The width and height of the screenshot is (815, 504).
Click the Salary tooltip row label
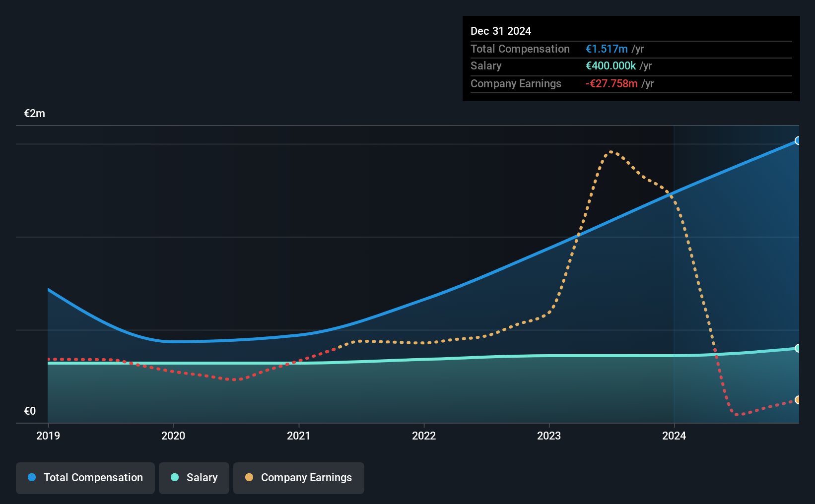[x=486, y=65]
